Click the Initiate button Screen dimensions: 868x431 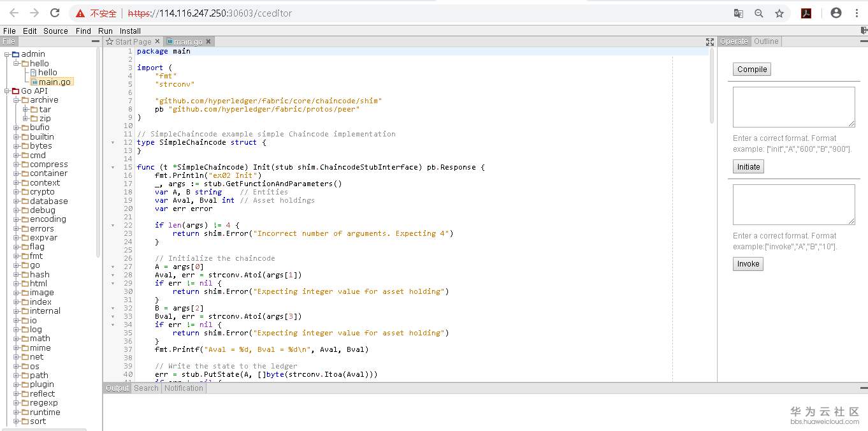(748, 167)
